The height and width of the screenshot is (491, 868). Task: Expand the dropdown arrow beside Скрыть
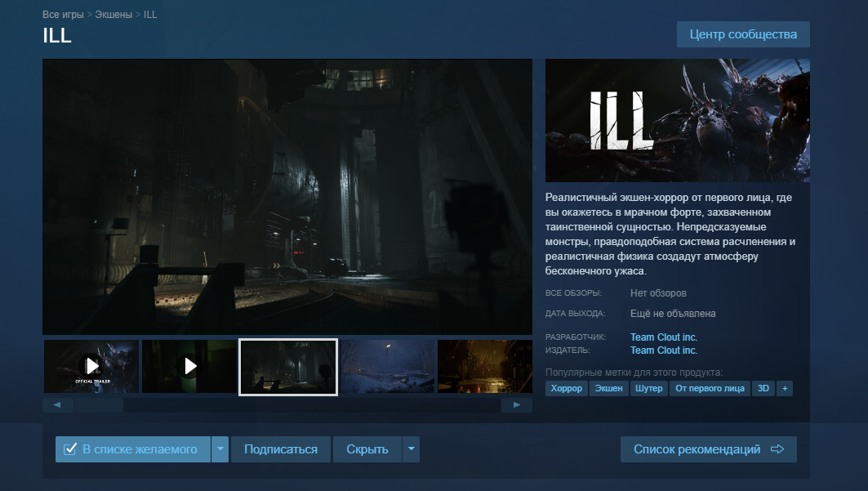point(412,449)
